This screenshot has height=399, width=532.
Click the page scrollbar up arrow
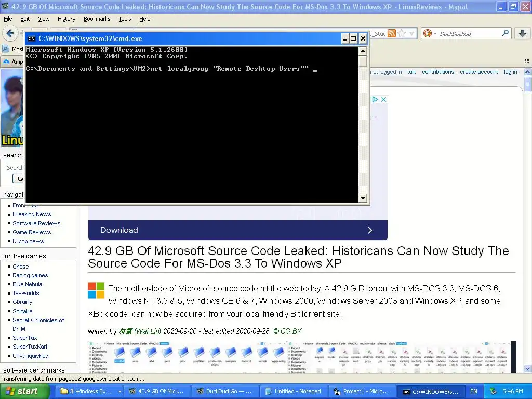pyautogui.click(x=527, y=72)
